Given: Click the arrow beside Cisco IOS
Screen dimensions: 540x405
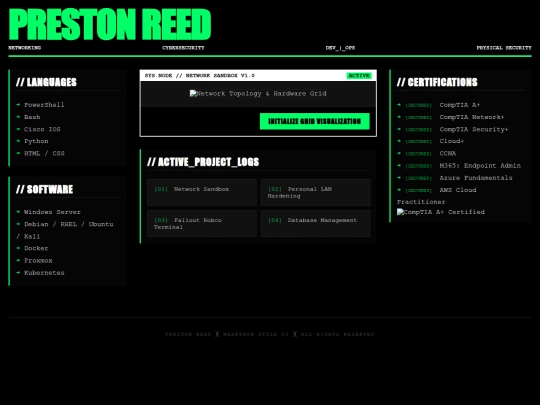Looking at the screenshot, I should [x=18, y=129].
